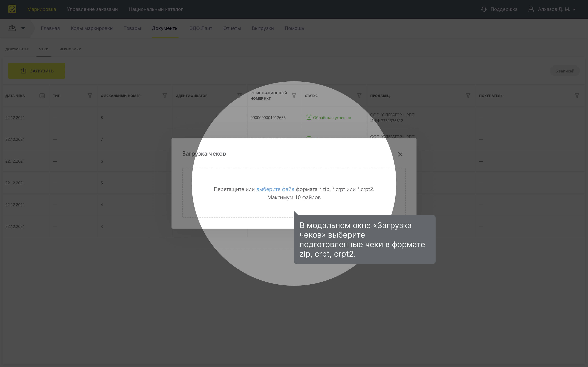
Task: Filter the Статус column
Action: click(359, 96)
